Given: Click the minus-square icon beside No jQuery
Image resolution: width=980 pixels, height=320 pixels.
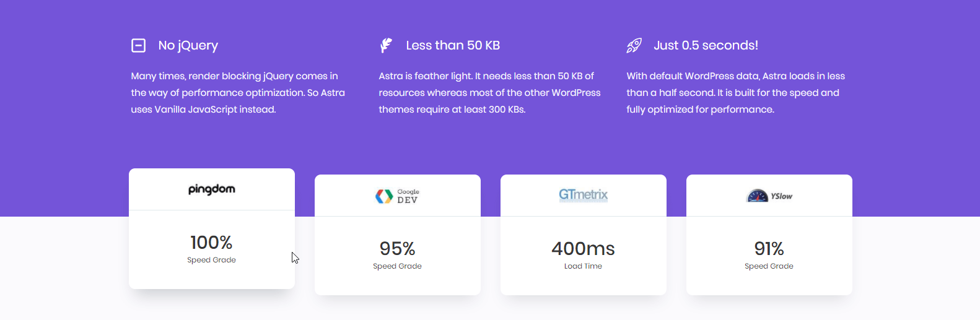Looking at the screenshot, I should (x=138, y=45).
